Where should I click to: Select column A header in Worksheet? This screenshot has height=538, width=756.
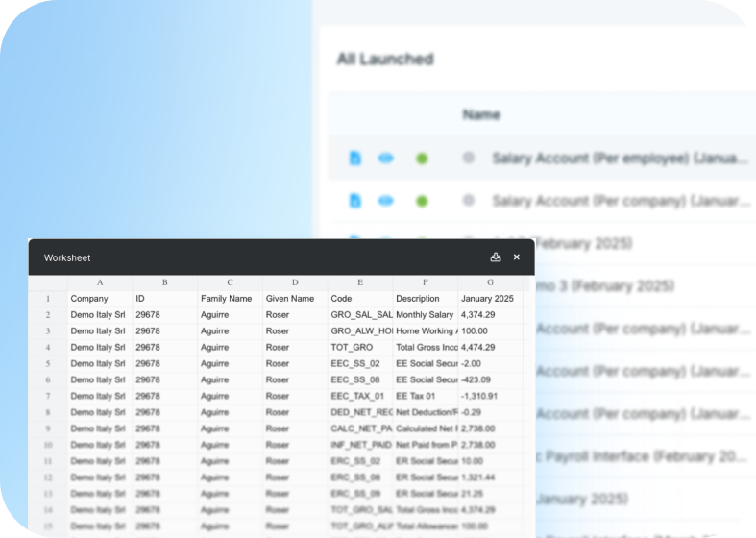[x=100, y=282]
